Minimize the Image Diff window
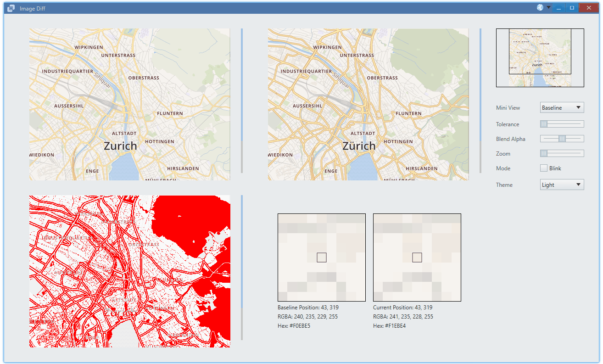The height and width of the screenshot is (364, 603). point(558,8)
